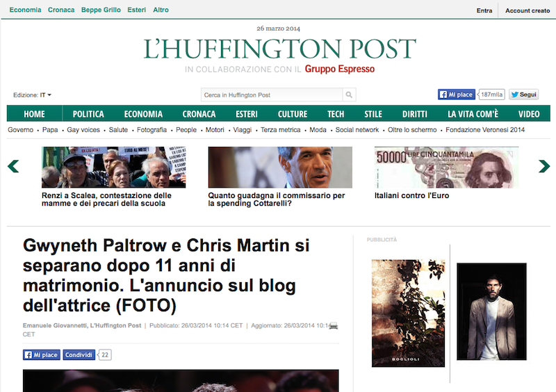556x392 pixels.
Task: Open the HOME nav tab
Action: pos(34,114)
